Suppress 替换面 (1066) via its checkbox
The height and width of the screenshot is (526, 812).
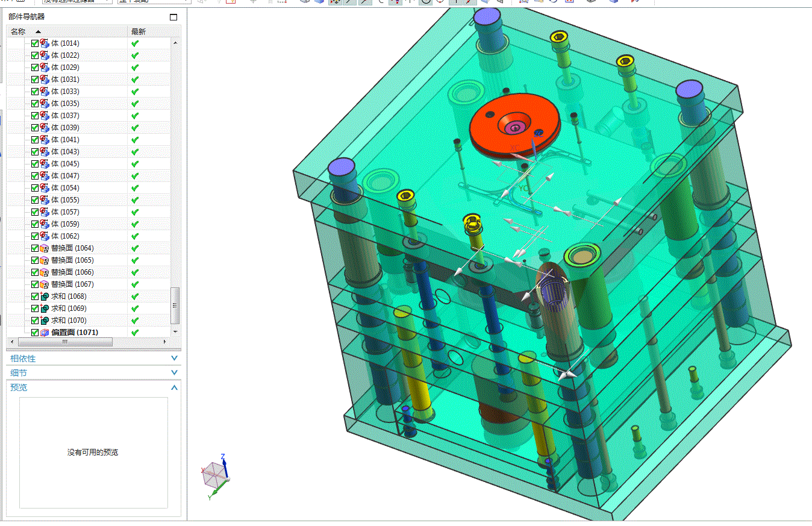click(35, 272)
